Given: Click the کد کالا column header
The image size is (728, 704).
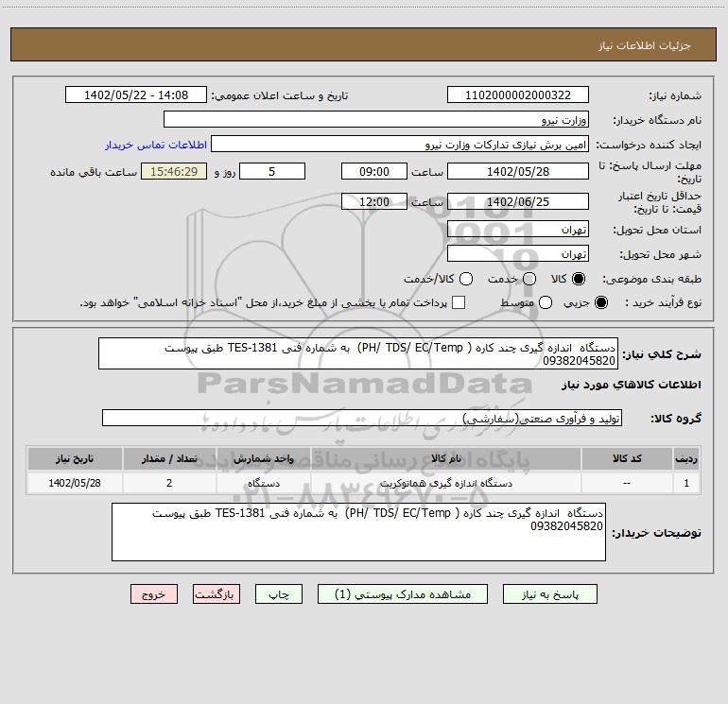Looking at the screenshot, I should 627,458.
